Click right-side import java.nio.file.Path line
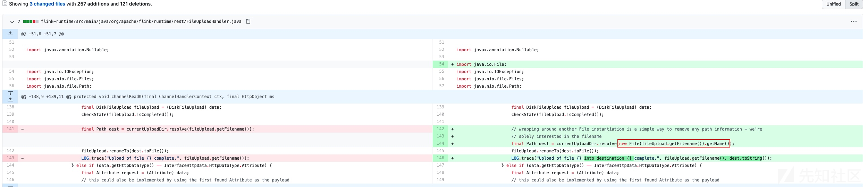This screenshot has width=868, height=187. pyautogui.click(x=489, y=86)
